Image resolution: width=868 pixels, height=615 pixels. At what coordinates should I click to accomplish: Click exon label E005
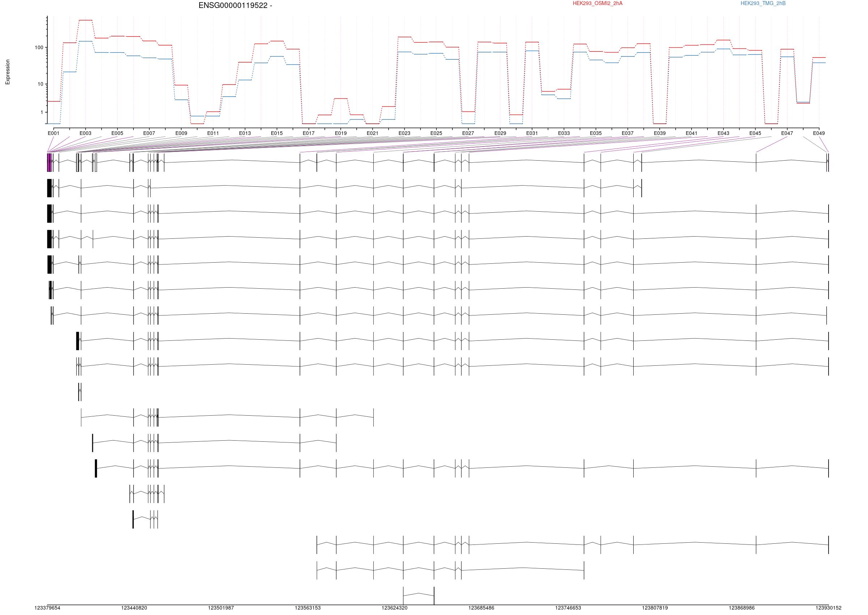pos(117,133)
